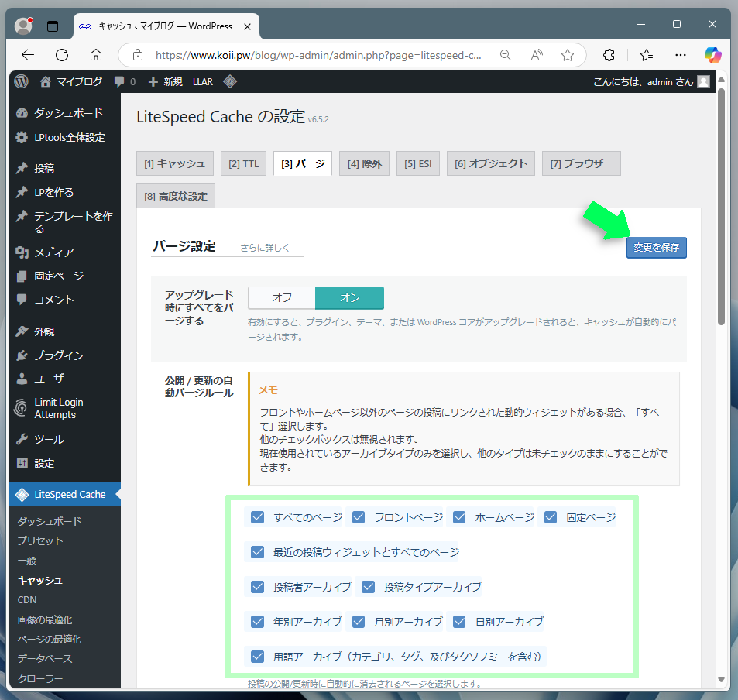This screenshot has height=700, width=738.
Task: Toggle 投稿者アーカイブ checkbox
Action: coord(257,586)
